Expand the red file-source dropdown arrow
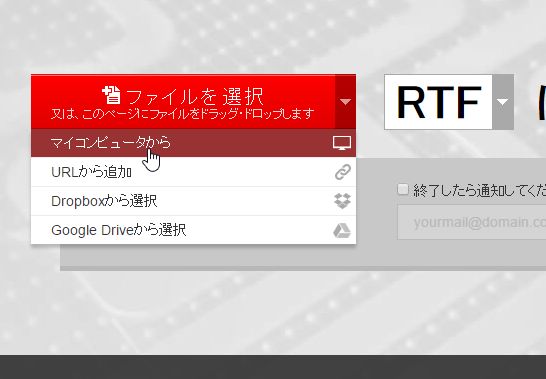 pos(345,101)
